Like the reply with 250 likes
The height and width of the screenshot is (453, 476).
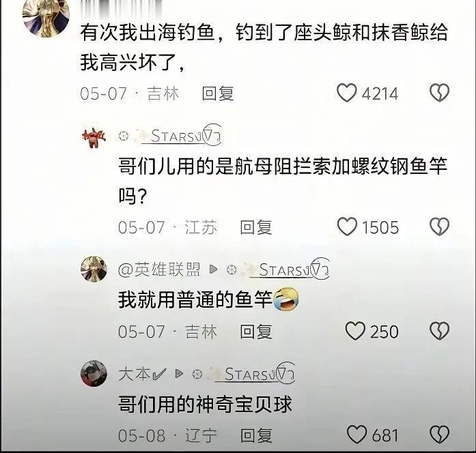pos(355,331)
